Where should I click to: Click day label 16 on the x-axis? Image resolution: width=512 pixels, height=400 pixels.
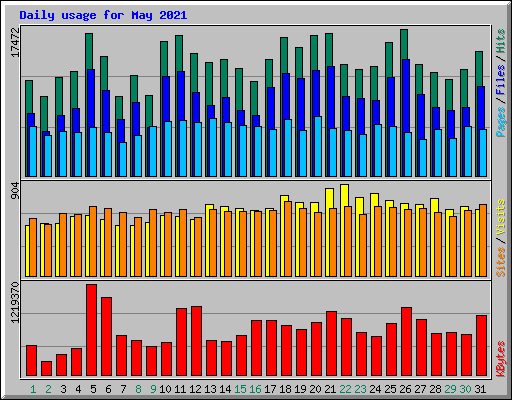pyautogui.click(x=255, y=389)
